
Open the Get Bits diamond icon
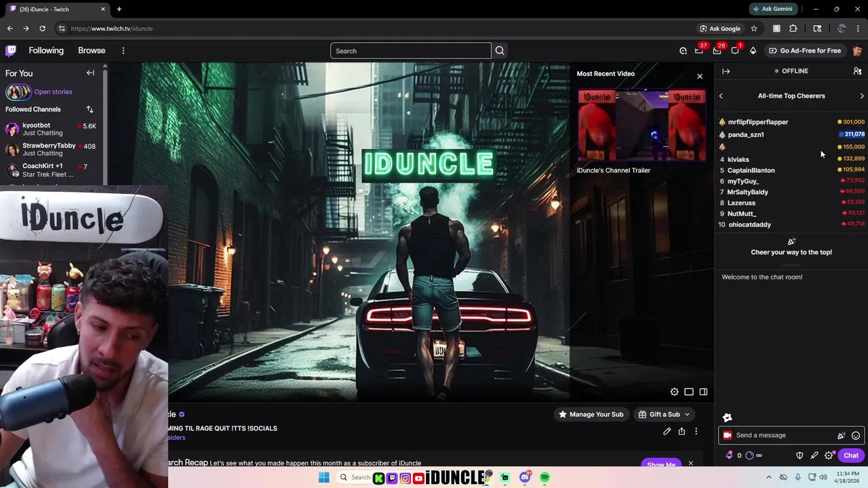coord(753,51)
